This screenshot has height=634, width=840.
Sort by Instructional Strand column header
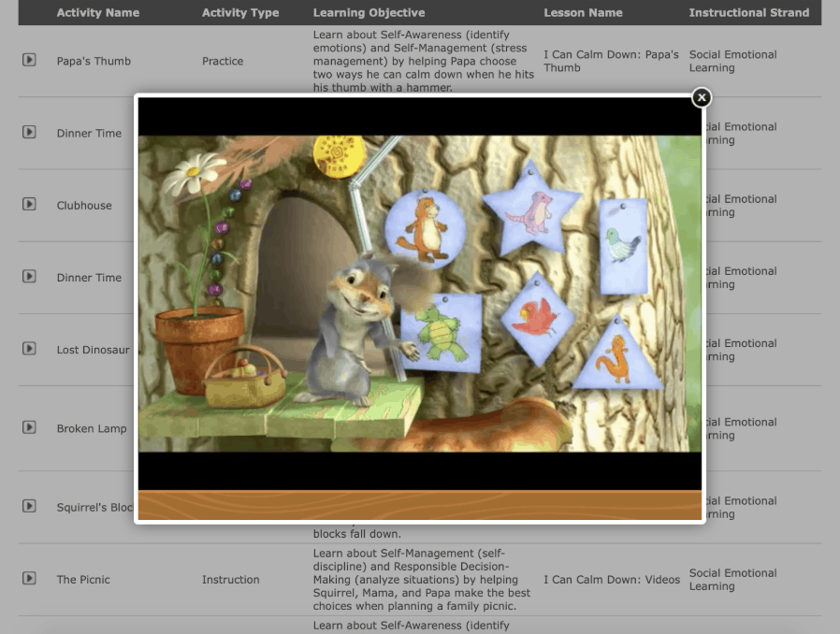(749, 12)
